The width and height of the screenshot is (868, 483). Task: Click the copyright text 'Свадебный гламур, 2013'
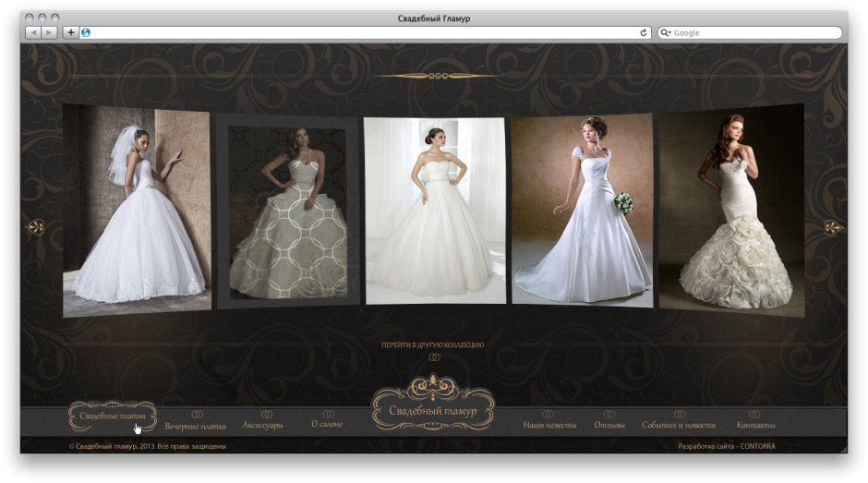point(114,446)
